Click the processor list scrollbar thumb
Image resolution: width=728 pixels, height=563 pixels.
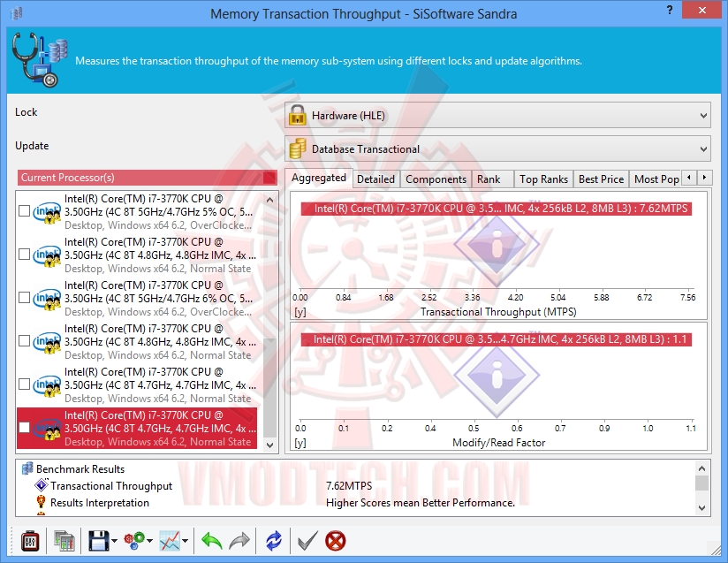(x=269, y=387)
